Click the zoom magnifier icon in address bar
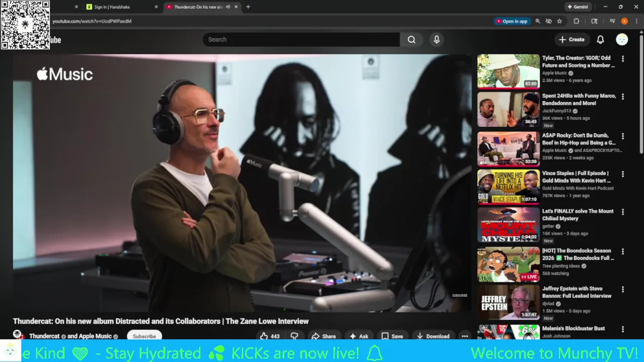Screen dimensions: 644x362 tap(537, 21)
